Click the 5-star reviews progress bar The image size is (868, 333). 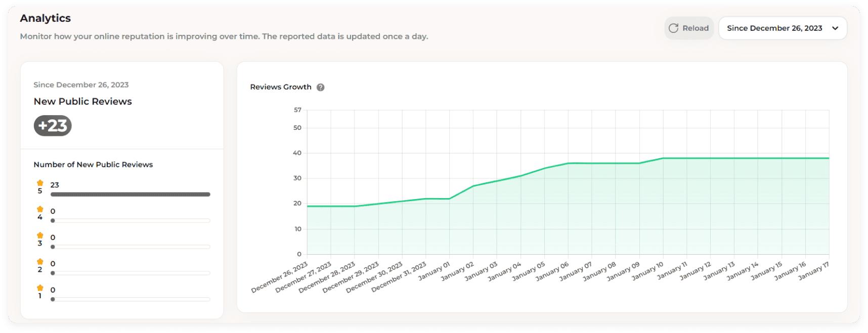130,195
